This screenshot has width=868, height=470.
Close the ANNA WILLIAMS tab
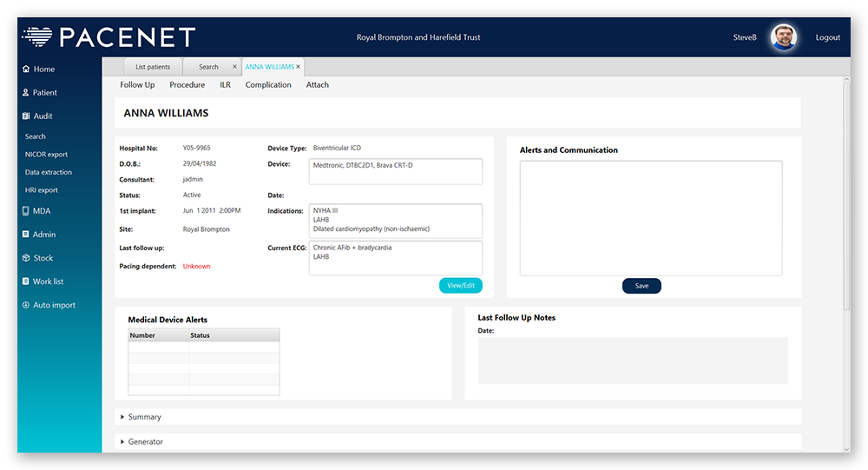299,67
